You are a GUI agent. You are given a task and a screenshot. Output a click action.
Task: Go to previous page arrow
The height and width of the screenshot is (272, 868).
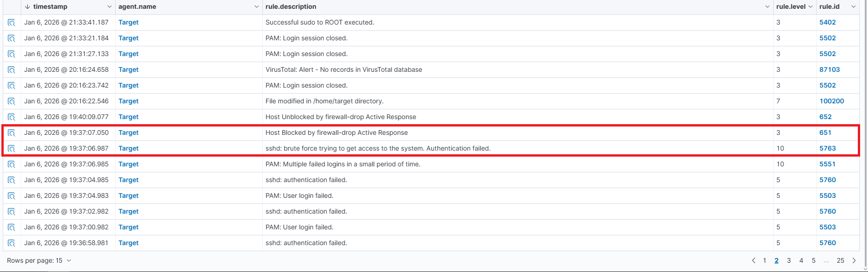[x=754, y=260]
